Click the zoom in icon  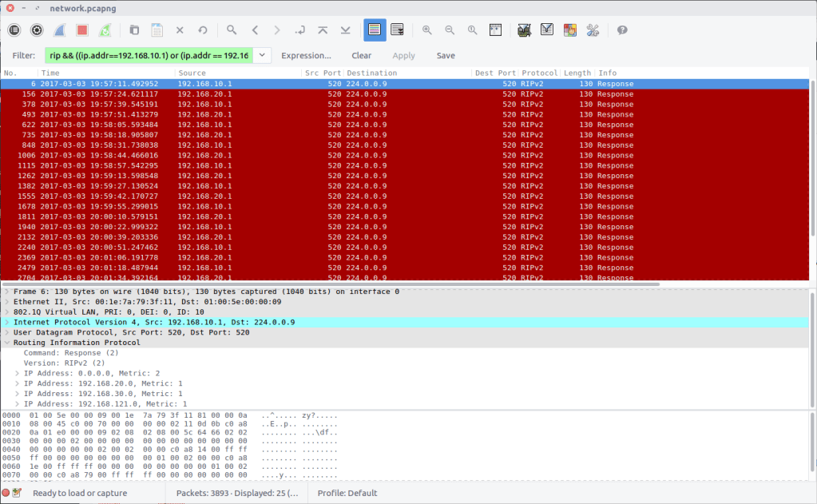427,30
